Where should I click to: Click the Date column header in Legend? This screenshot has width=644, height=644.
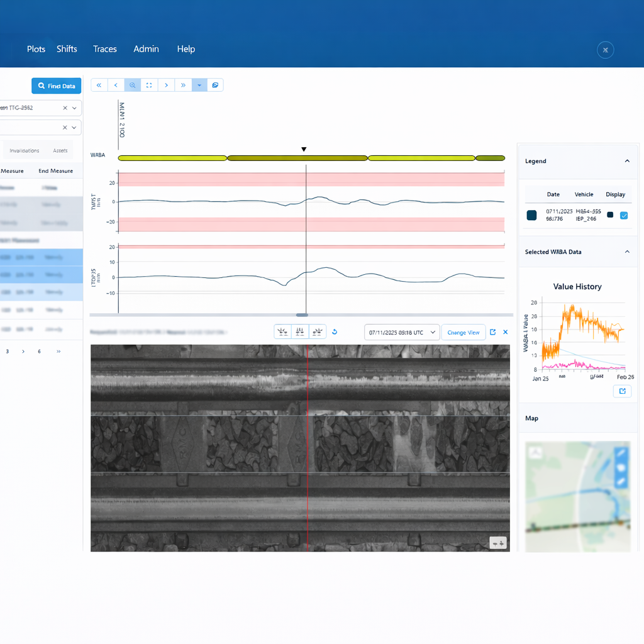pos(553,194)
